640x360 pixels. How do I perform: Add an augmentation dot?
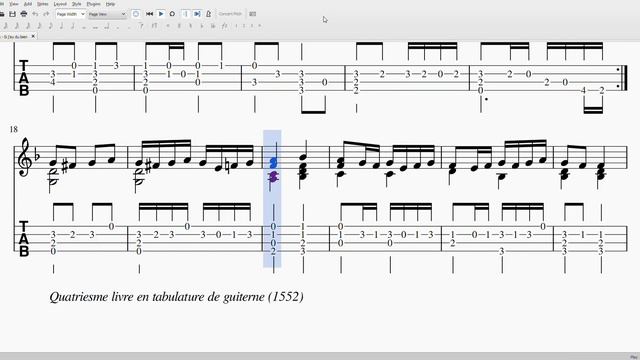(118, 27)
